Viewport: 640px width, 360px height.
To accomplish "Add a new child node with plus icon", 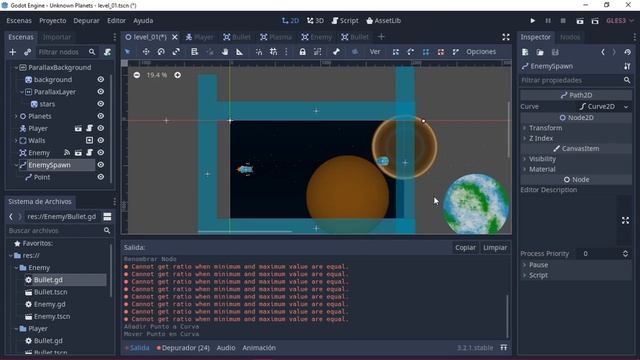I will (x=13, y=52).
